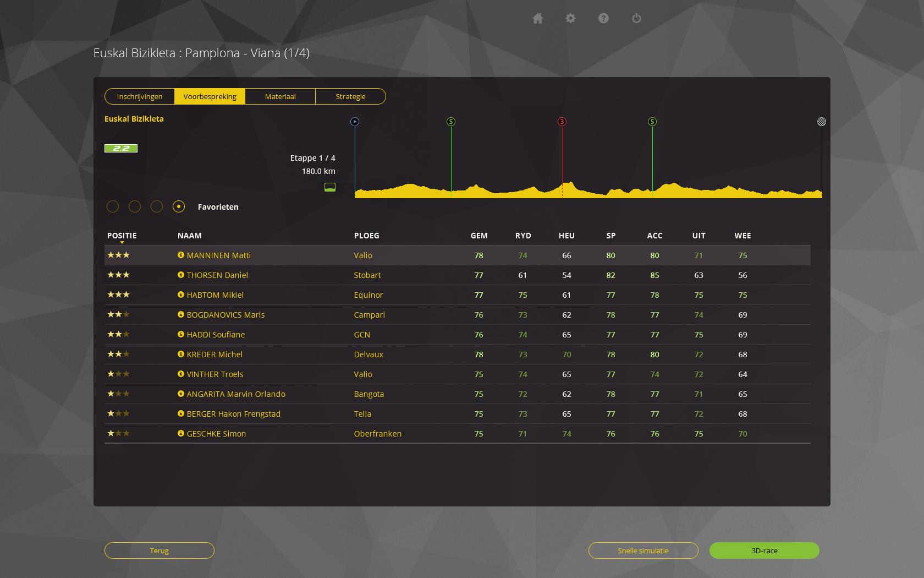Click the Etappe 1 / 4 label
Screen dimensions: 924x578
(313, 158)
